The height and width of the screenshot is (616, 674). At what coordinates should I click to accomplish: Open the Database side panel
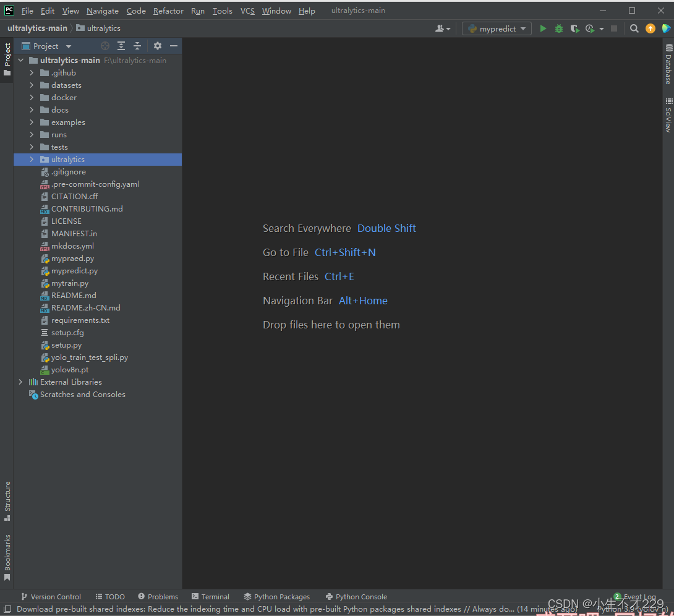point(668,64)
